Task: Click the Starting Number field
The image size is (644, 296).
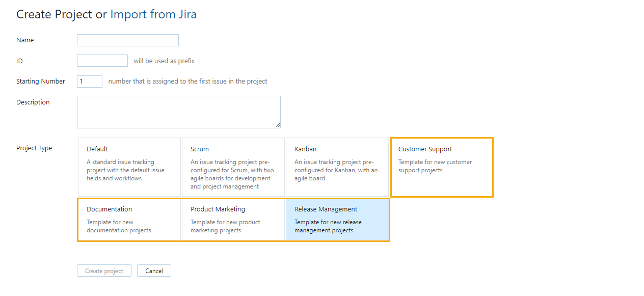Action: click(90, 82)
